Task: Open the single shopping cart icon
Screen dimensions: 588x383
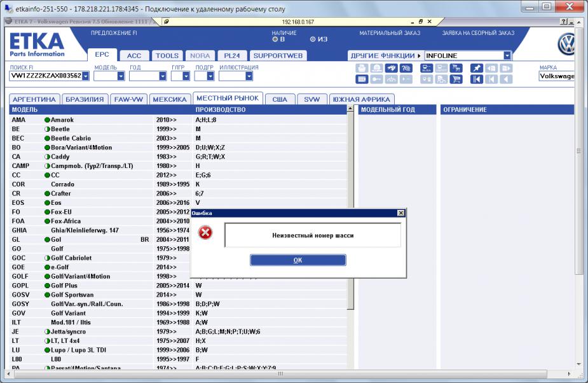Action: click(x=456, y=80)
